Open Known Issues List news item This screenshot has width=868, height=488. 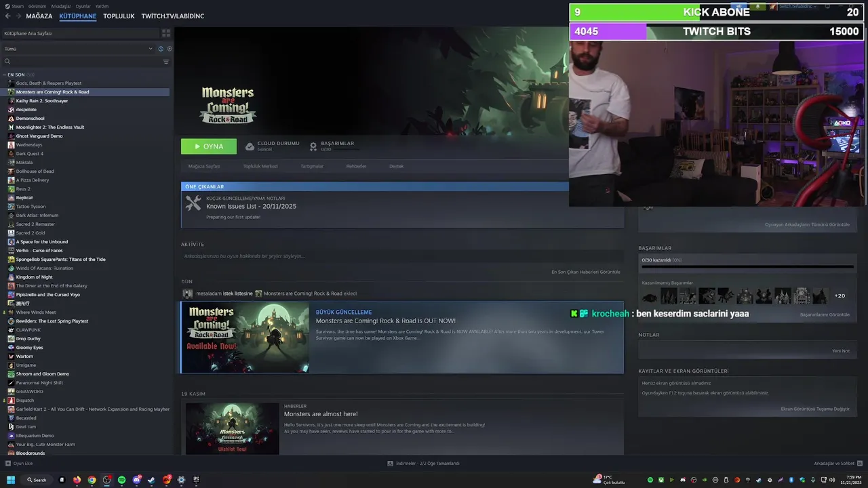tap(402, 205)
